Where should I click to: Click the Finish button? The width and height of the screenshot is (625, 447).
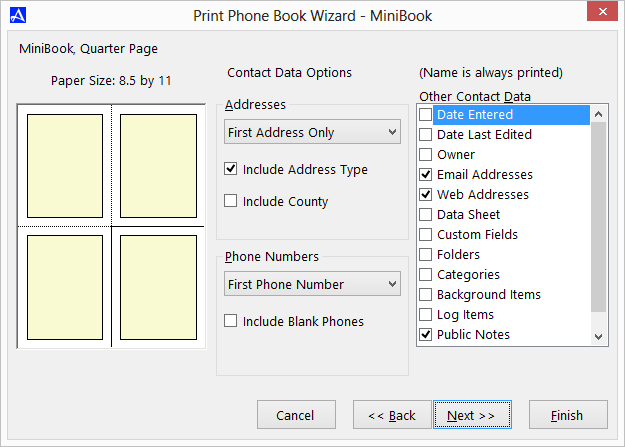coord(568,415)
